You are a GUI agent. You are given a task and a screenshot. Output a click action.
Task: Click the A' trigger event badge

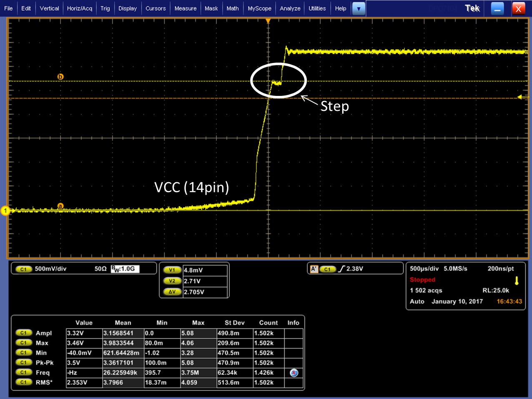(x=314, y=269)
